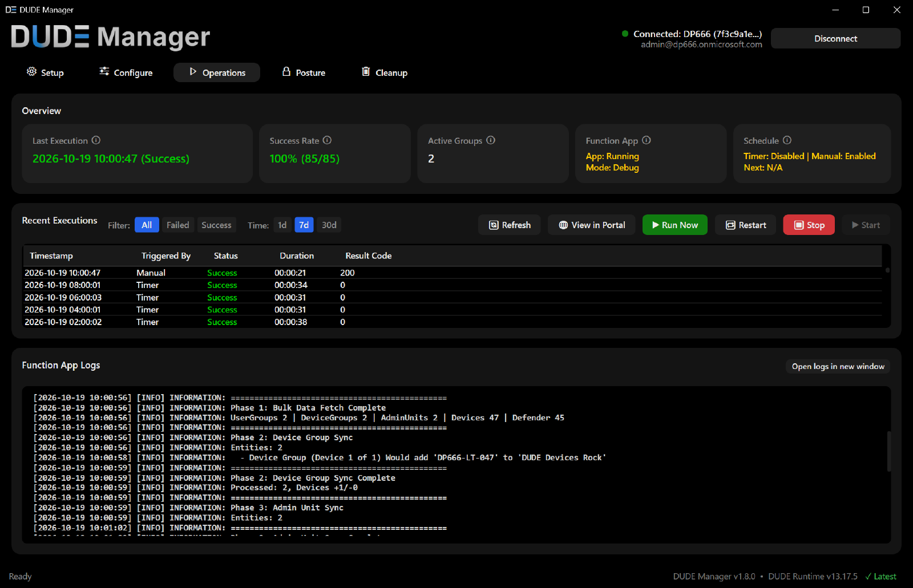Minimize the DUDE Manager window
913x588 pixels.
[835, 10]
